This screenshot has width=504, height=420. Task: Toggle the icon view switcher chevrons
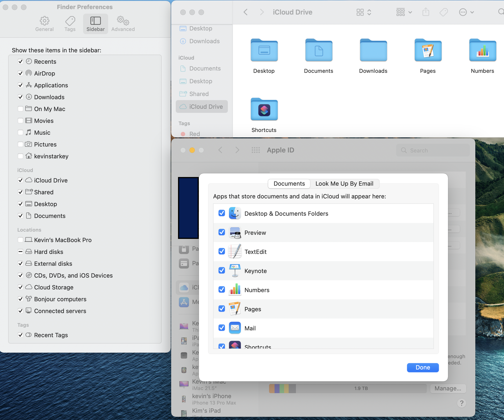click(369, 12)
